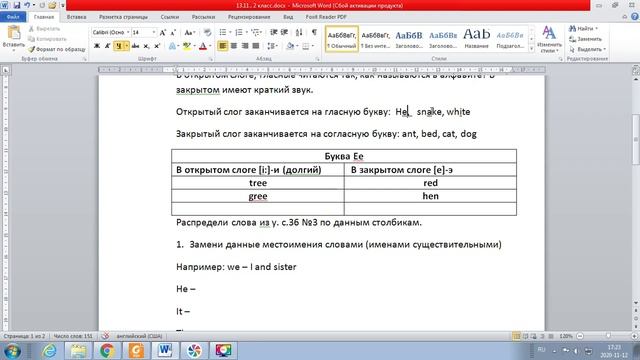Click the Word Help question mark icon

(x=635, y=17)
